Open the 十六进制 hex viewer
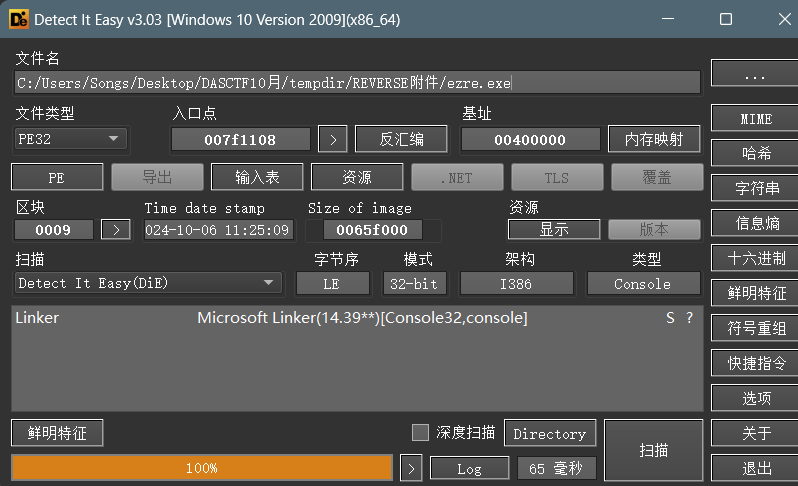Screen dimensions: 798x486 click(x=755, y=257)
